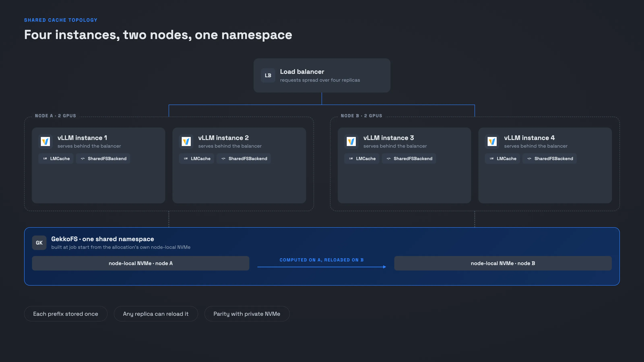644x362 pixels.
Task: Click the code icon in instance 2's SharedFSBackend chip
Action: click(224, 158)
